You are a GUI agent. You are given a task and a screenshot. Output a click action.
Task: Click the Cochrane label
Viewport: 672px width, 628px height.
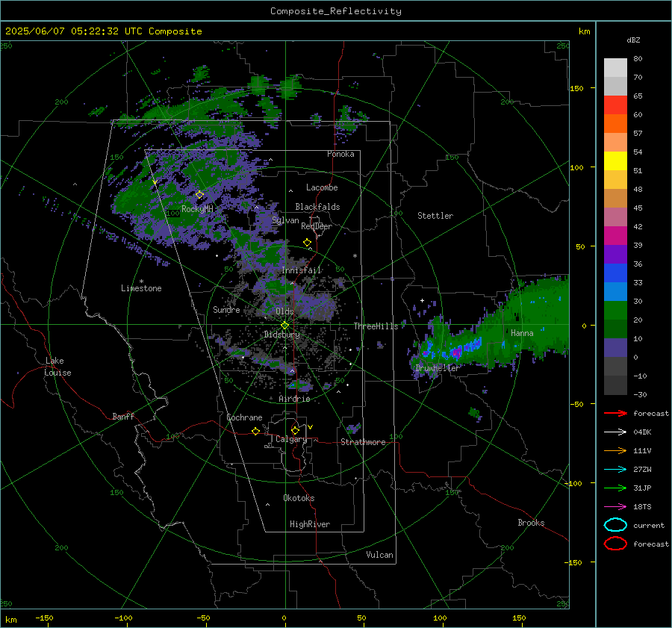[x=244, y=417]
